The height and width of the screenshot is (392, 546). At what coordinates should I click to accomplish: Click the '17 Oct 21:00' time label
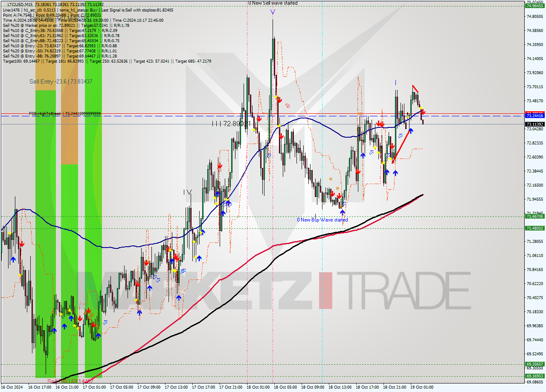[x=231, y=387]
